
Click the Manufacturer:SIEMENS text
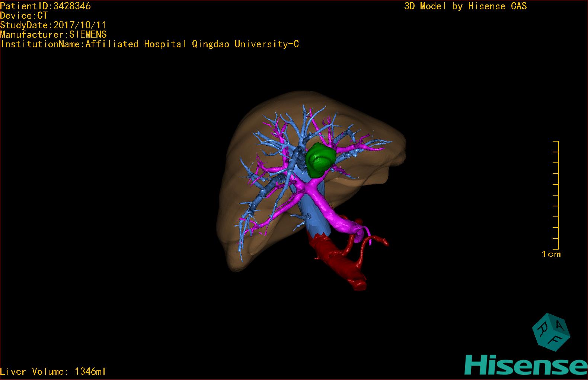[x=53, y=35]
